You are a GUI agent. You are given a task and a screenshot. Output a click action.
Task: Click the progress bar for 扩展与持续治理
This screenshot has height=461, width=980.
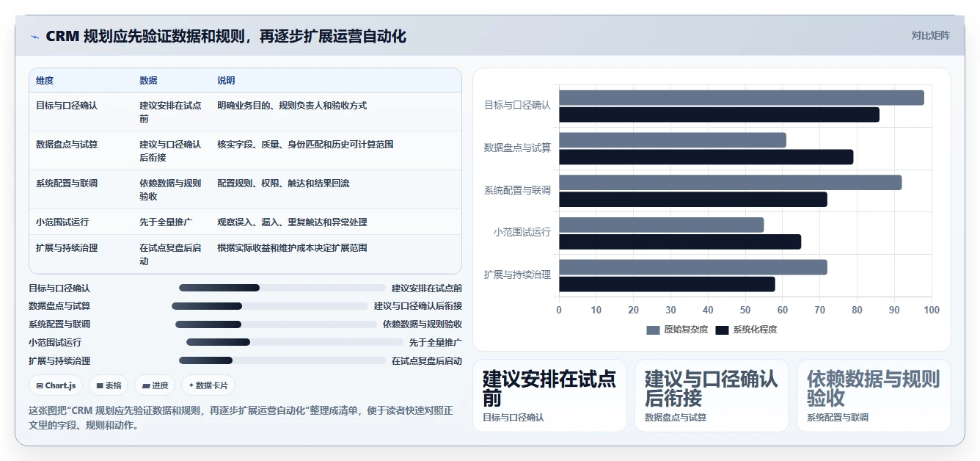[x=282, y=360]
